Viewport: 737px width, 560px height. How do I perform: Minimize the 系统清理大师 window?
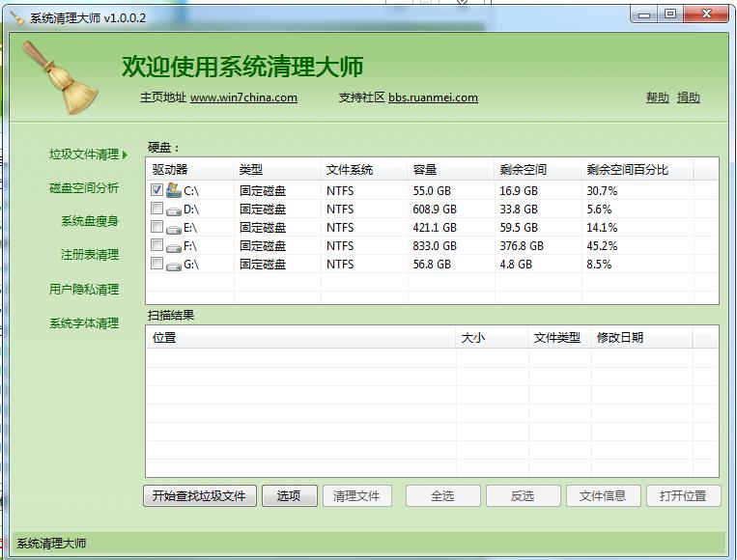pyautogui.click(x=644, y=14)
